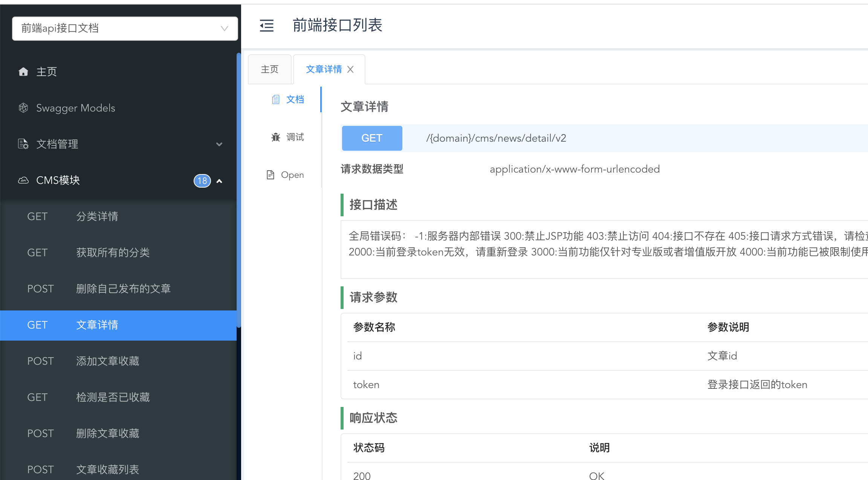Click the 18 count badge on CMS模块

pyautogui.click(x=202, y=181)
